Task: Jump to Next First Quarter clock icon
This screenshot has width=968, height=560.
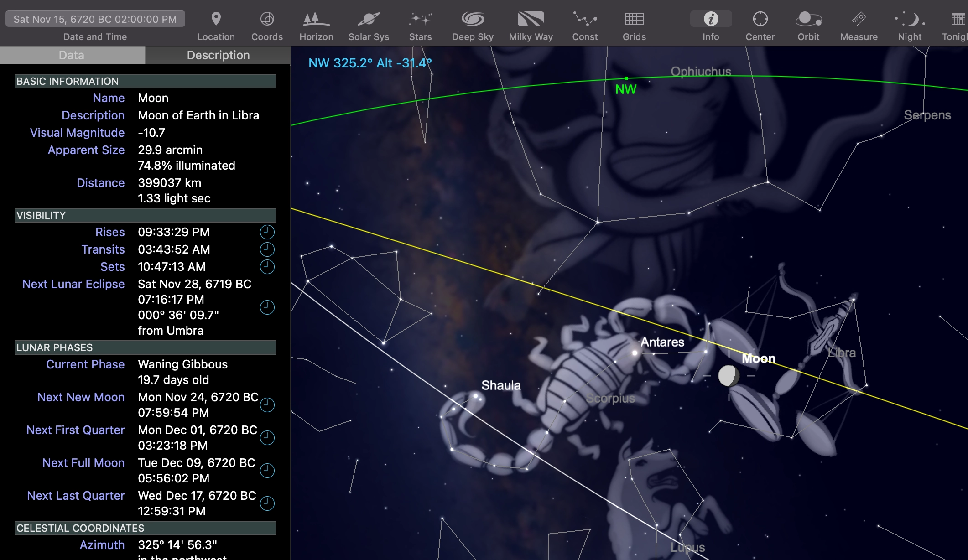Action: [267, 438]
